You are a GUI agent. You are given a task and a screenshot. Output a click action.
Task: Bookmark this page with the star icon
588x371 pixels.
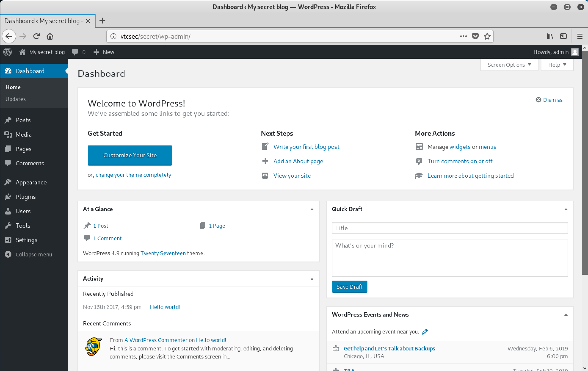click(x=487, y=36)
